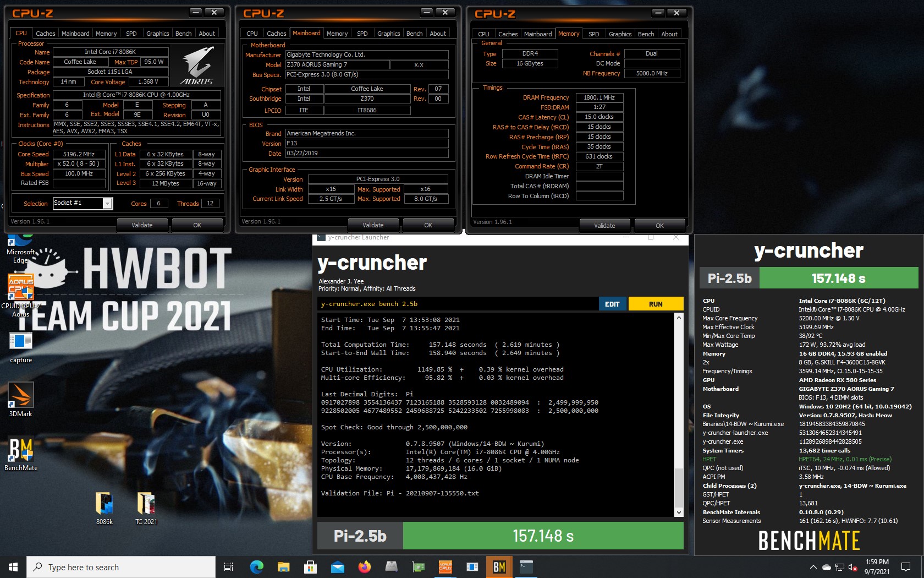
Task: Open Windows Start menu
Action: 13,567
